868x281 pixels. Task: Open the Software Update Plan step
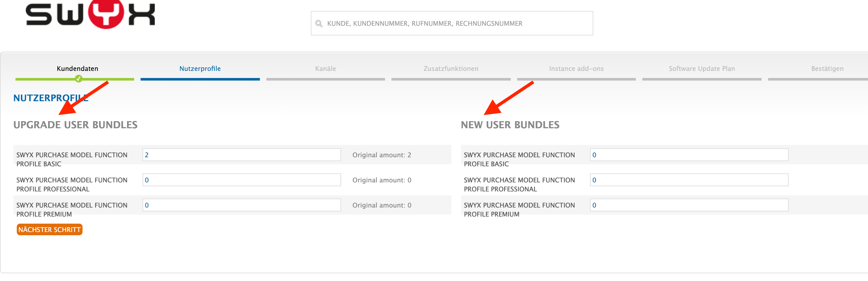[x=702, y=69]
